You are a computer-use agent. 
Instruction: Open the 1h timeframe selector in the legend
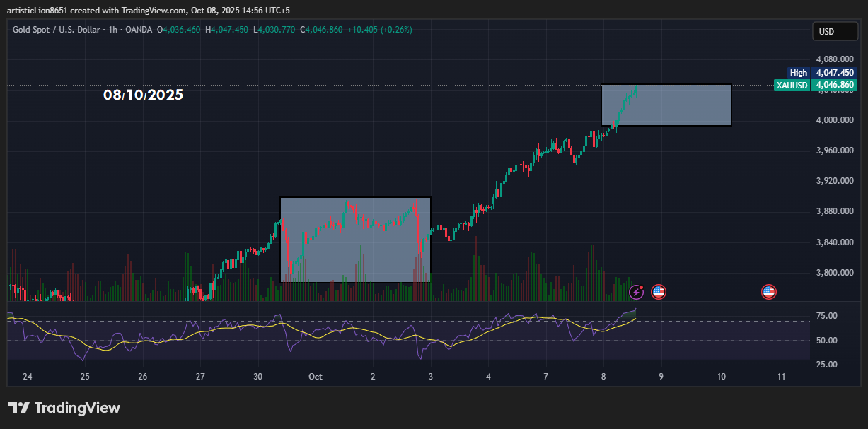115,30
